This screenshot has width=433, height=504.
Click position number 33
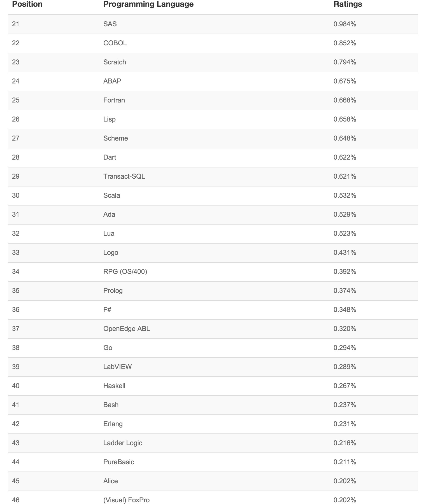[x=16, y=253]
